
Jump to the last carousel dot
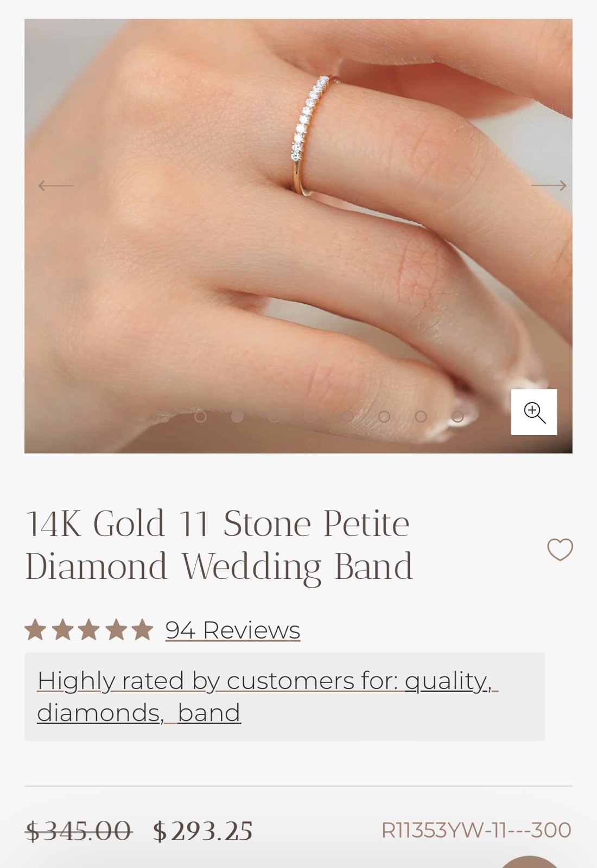click(458, 417)
